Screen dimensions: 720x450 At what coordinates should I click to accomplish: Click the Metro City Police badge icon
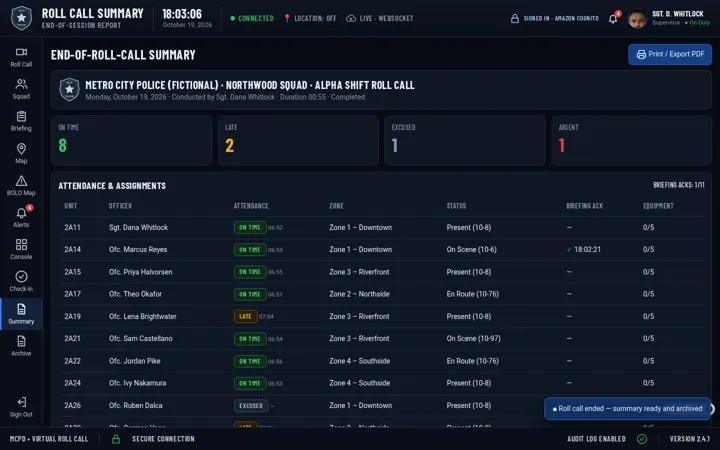(69, 90)
